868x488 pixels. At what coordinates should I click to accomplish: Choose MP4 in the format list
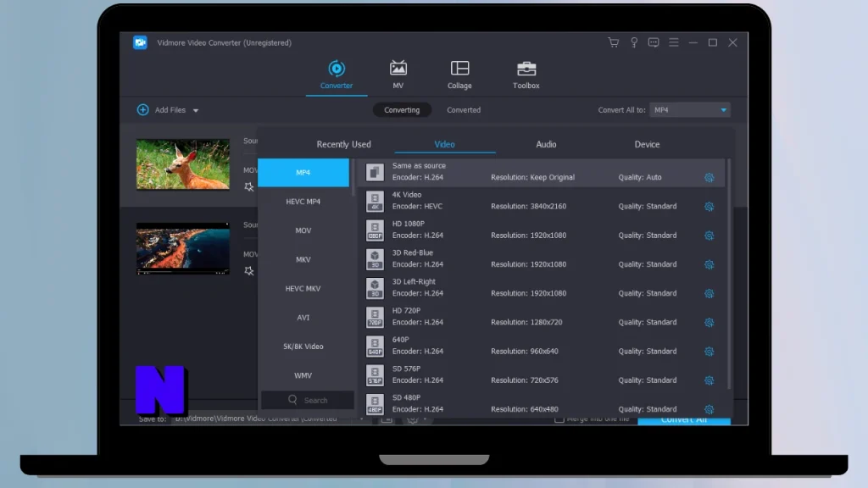[x=303, y=173]
